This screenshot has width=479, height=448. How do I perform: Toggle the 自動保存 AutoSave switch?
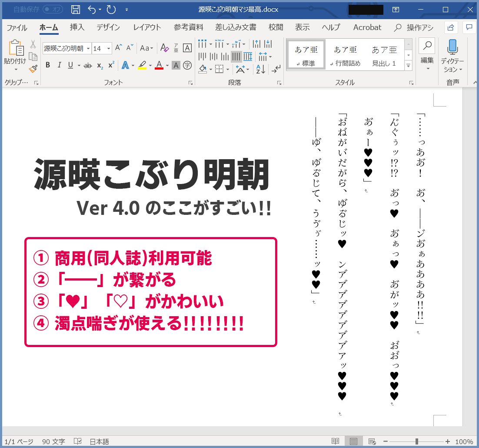(52, 9)
